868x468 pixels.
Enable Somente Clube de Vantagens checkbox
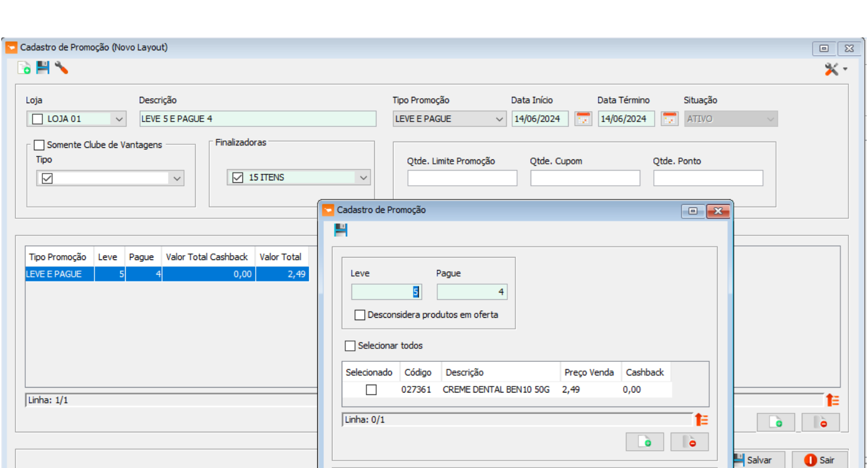[x=39, y=145]
